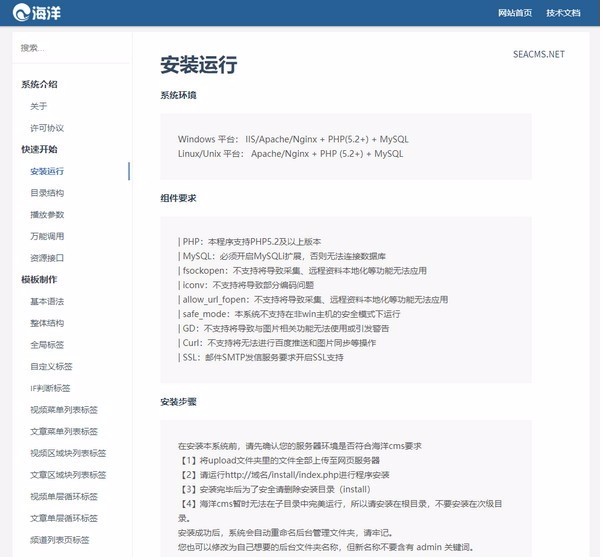
Task: Click the safe_mode requirement line
Action: 290,315
